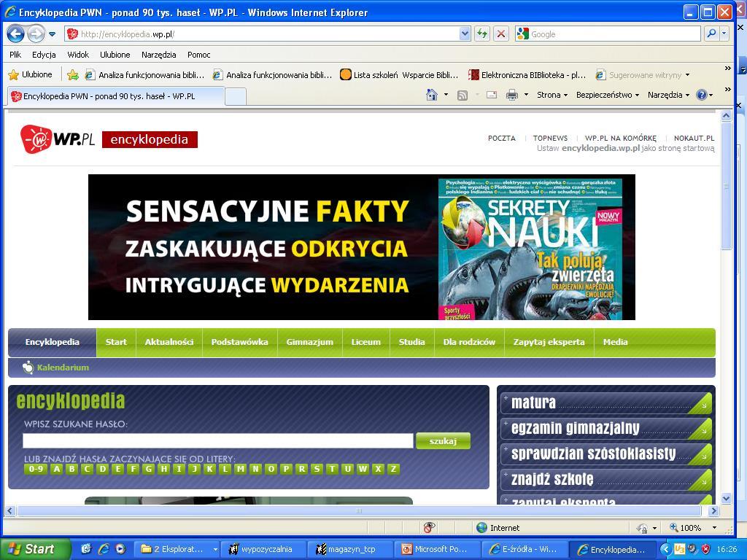Print page using printer icon

pos(511,95)
